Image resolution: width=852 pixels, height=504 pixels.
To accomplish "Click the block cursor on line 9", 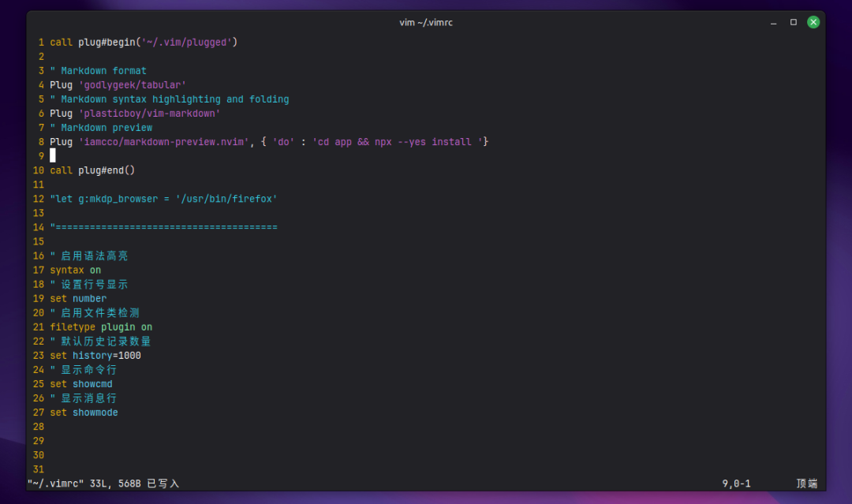I will [53, 156].
